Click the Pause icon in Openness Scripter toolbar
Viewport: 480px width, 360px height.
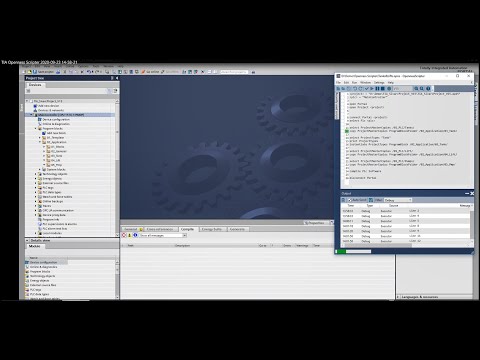(377, 89)
